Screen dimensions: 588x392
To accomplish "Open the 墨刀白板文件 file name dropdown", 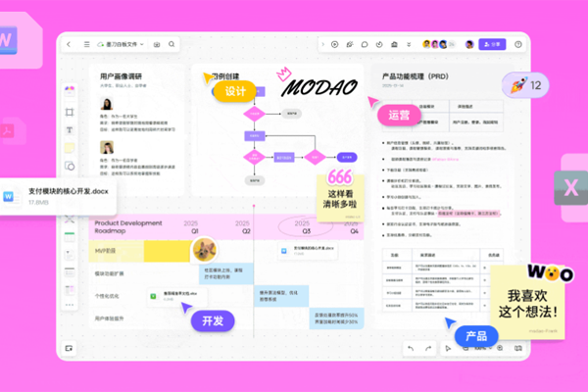I will click(x=121, y=44).
